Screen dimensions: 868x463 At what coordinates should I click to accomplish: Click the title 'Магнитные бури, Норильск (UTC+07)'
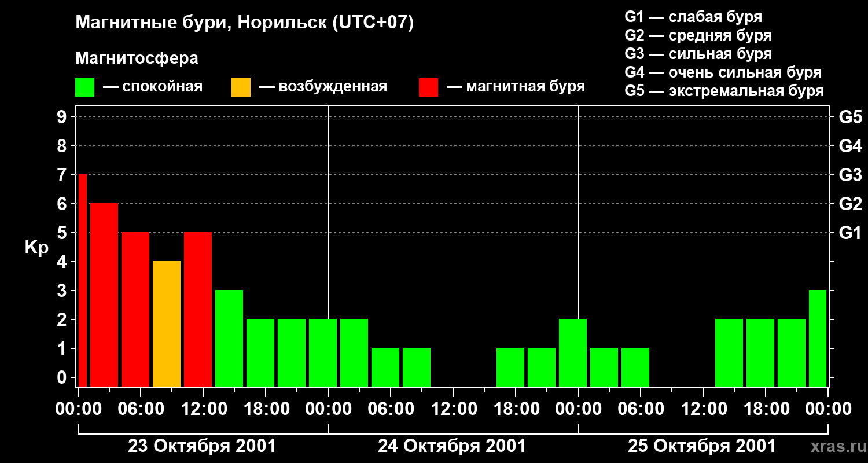[x=245, y=23]
